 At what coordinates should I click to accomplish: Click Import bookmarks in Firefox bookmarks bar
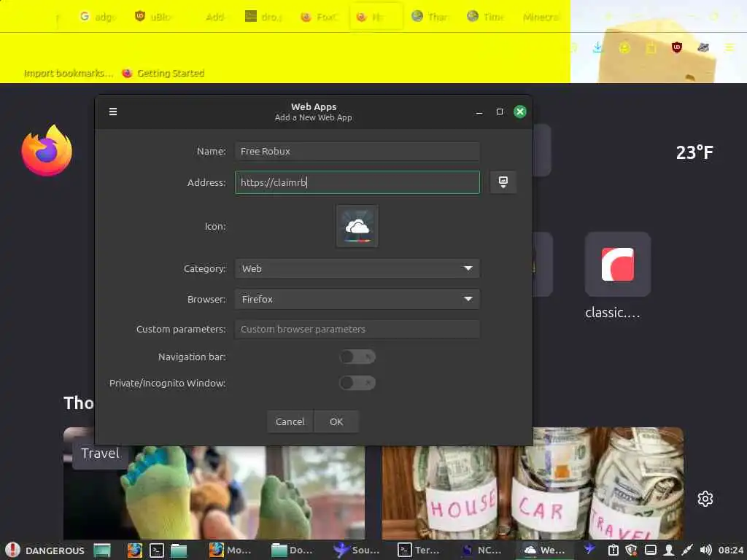68,74
